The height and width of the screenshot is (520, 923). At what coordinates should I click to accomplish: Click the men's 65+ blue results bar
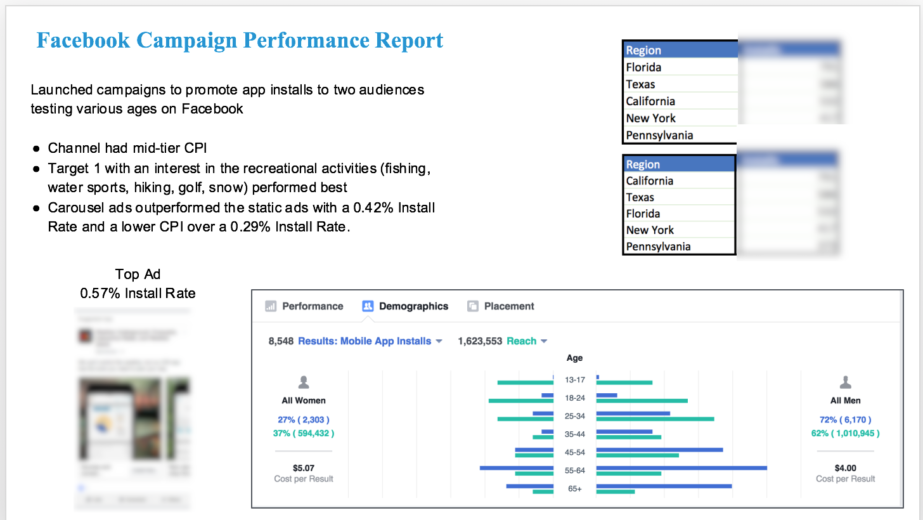(x=664, y=486)
